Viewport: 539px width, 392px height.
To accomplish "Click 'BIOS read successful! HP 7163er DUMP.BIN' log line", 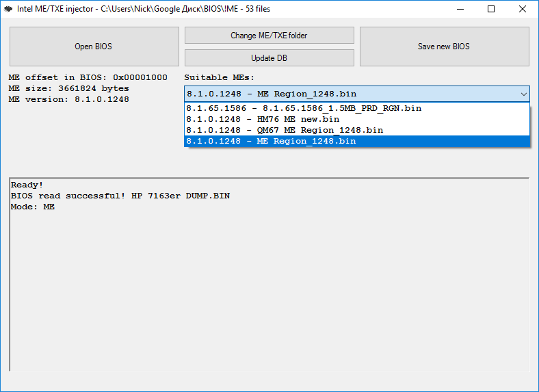I will coord(120,196).
